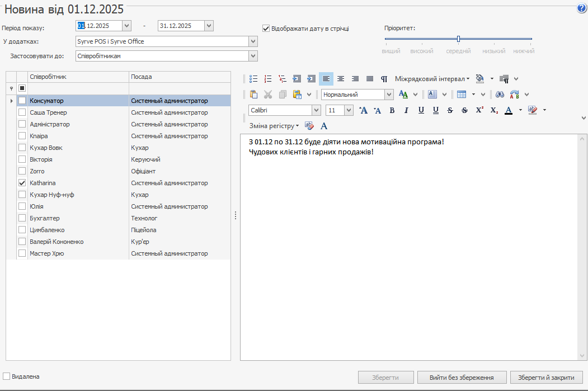Set the priority slider to високий
The height and width of the screenshot is (391, 588).
click(421, 39)
